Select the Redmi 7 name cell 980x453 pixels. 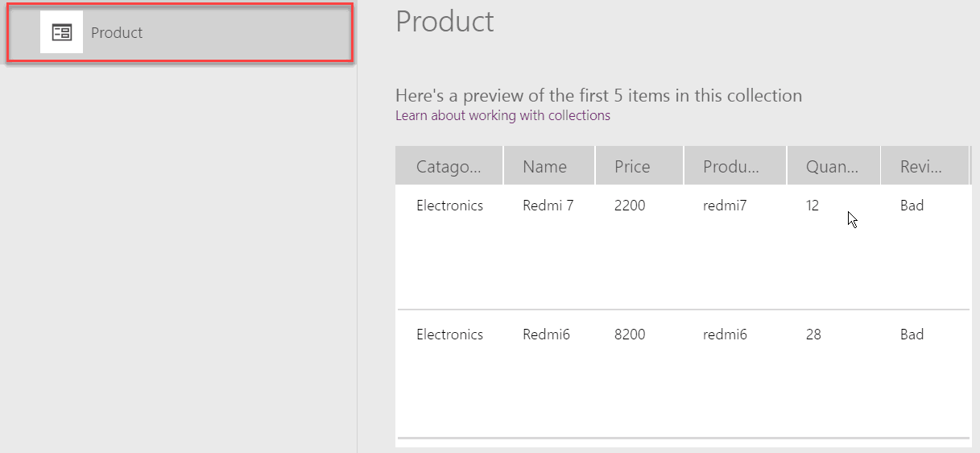[548, 206]
